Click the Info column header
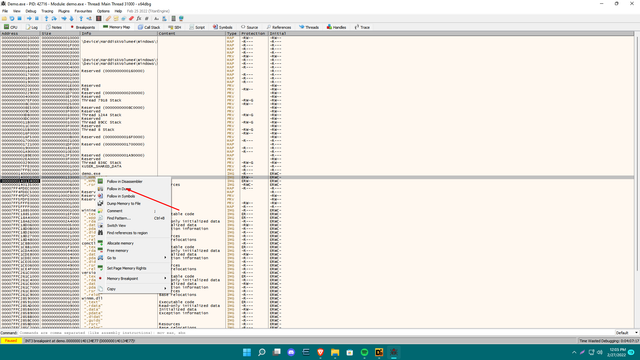This screenshot has height=360, width=640. (x=119, y=33)
